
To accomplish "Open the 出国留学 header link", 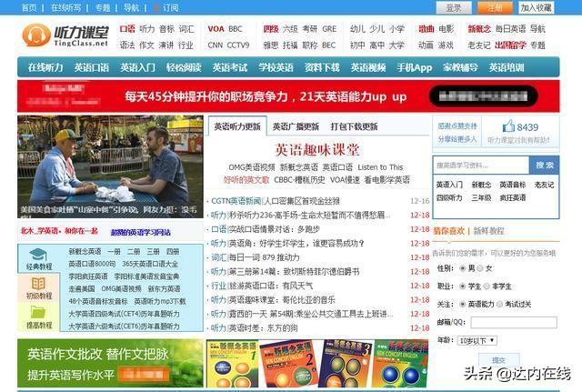I will (510, 45).
